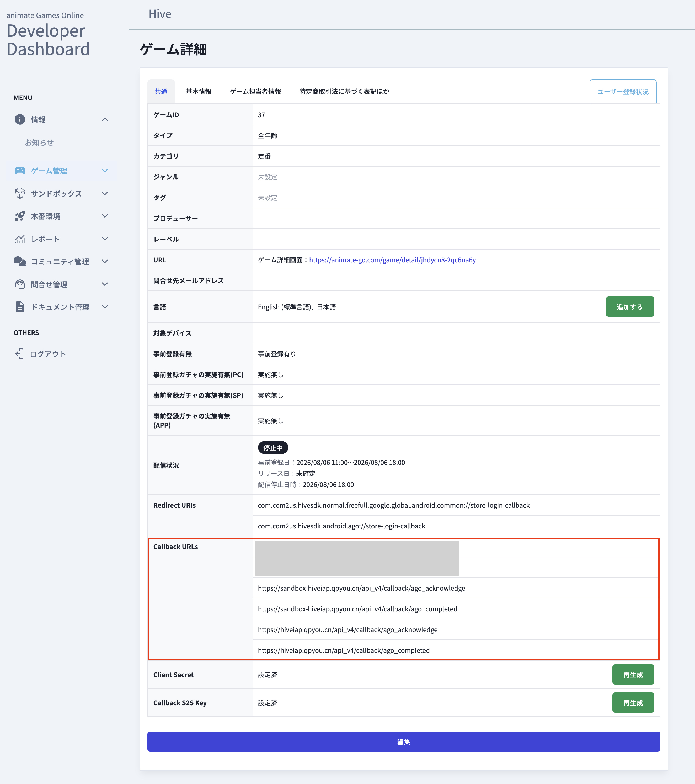Image resolution: width=695 pixels, height=784 pixels.
Task: Switch to the 共通 tab
Action: coord(161,91)
